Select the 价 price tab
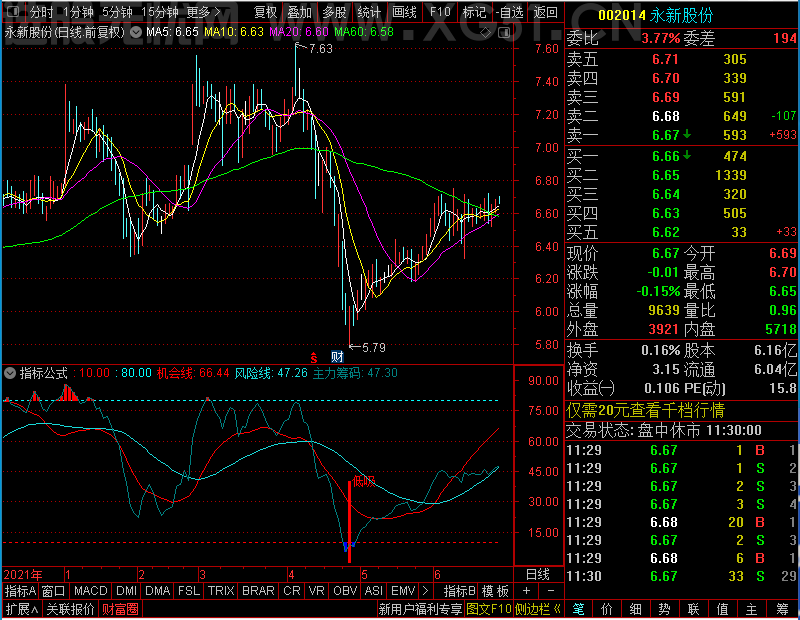This screenshot has width=800, height=620. click(x=607, y=609)
